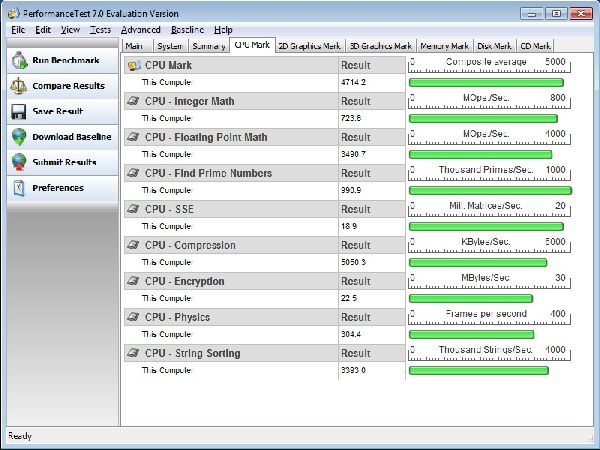Click the Compare Results scales icon
Viewport: 600px width, 450px height.
click(x=18, y=87)
